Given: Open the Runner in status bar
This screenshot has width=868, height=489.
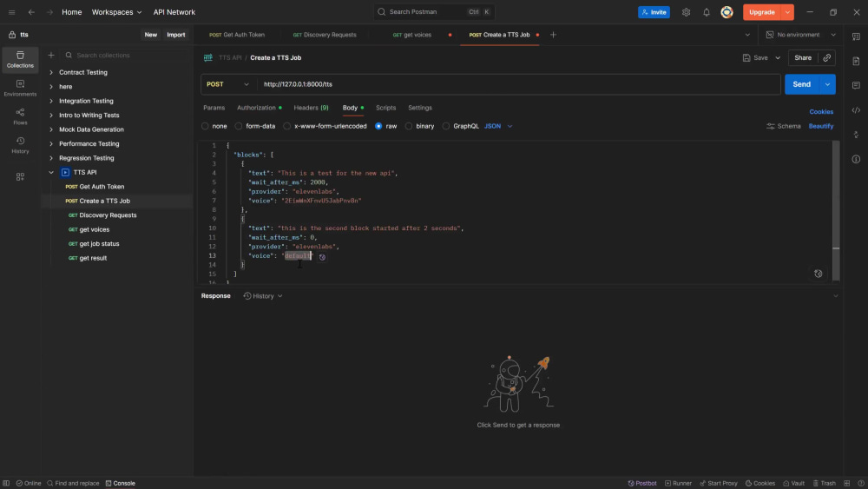Looking at the screenshot, I should click(678, 483).
